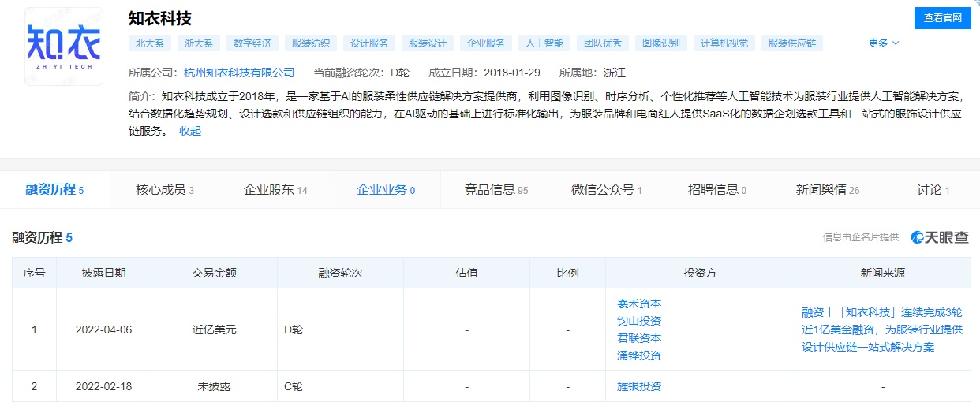Click the date cell 2022-02-18

tap(103, 386)
